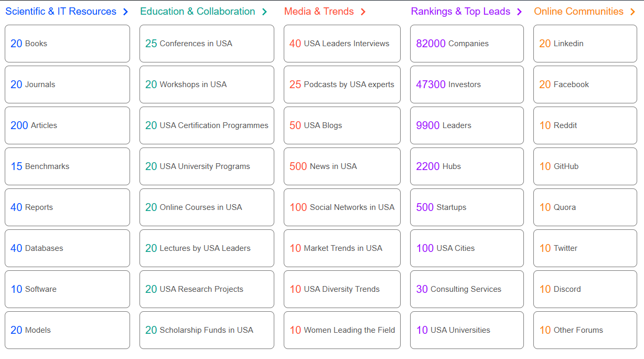The height and width of the screenshot is (359, 644).
Task: Open the Online Communities heading link
Action: [578, 12]
